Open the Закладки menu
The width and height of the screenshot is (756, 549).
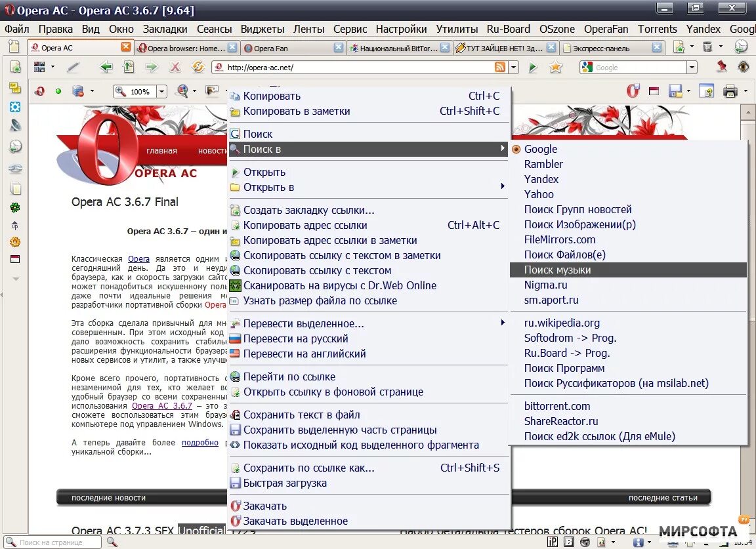(x=165, y=29)
